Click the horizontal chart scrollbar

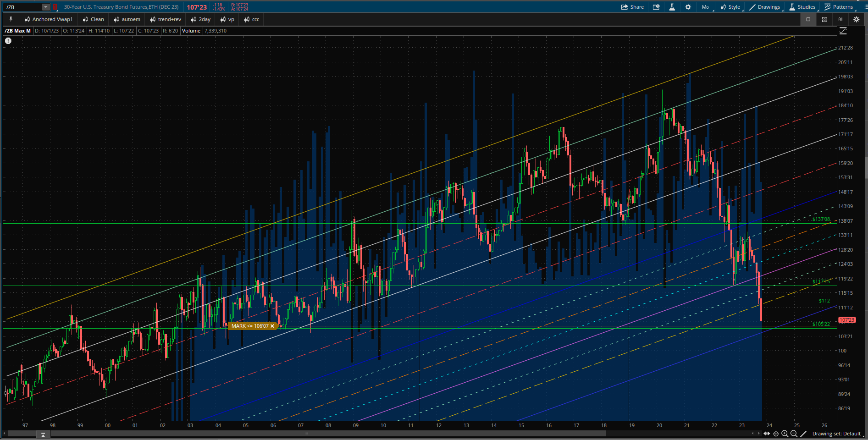point(306,433)
